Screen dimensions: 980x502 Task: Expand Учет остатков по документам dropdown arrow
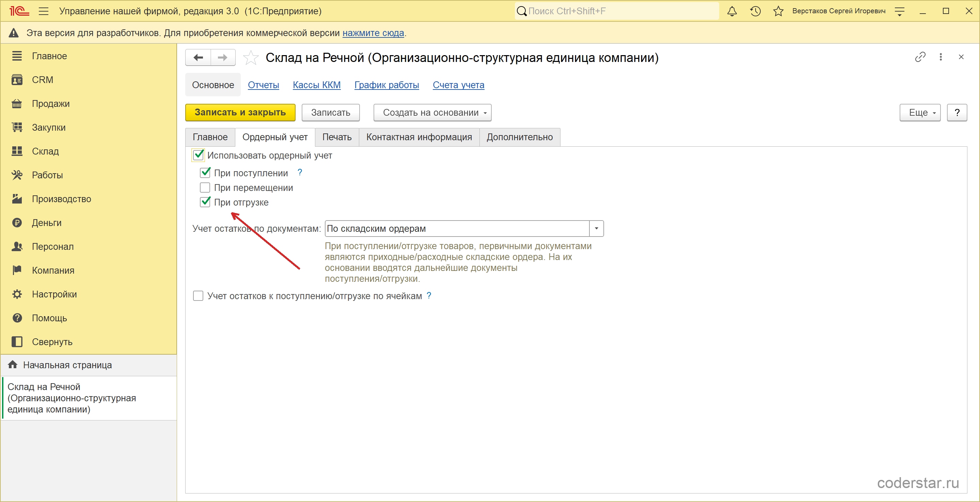[596, 229]
